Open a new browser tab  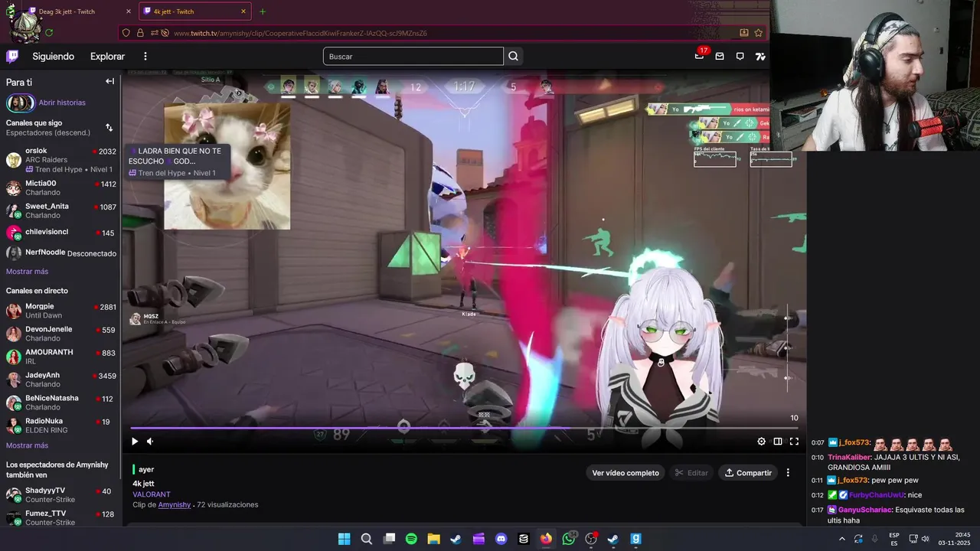[x=263, y=11]
